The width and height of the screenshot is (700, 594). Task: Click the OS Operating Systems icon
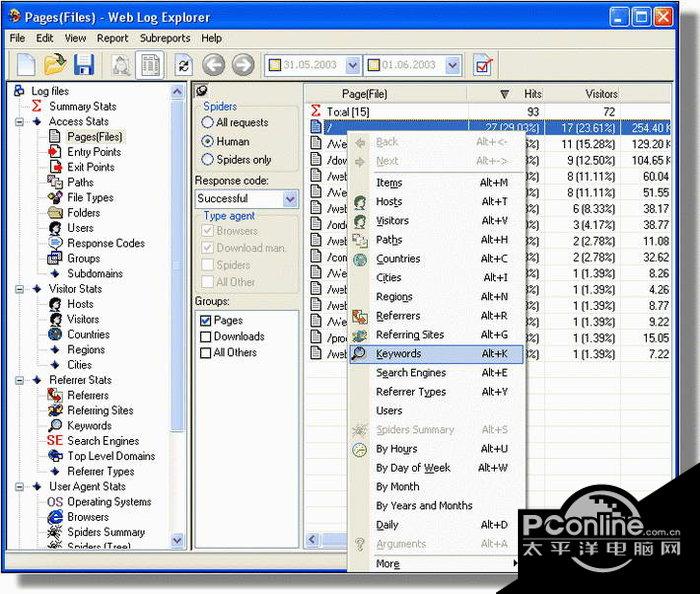click(x=54, y=502)
